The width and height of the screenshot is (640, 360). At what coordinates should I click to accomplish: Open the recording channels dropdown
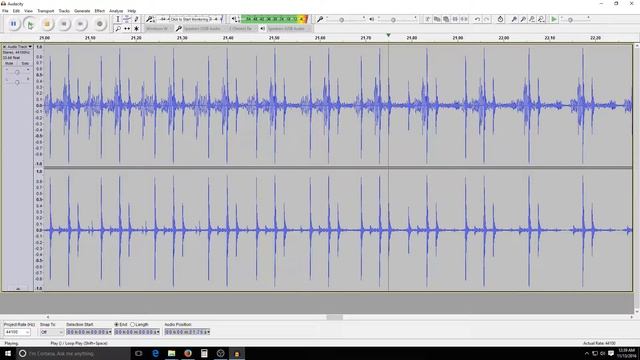pyautogui.click(x=242, y=29)
